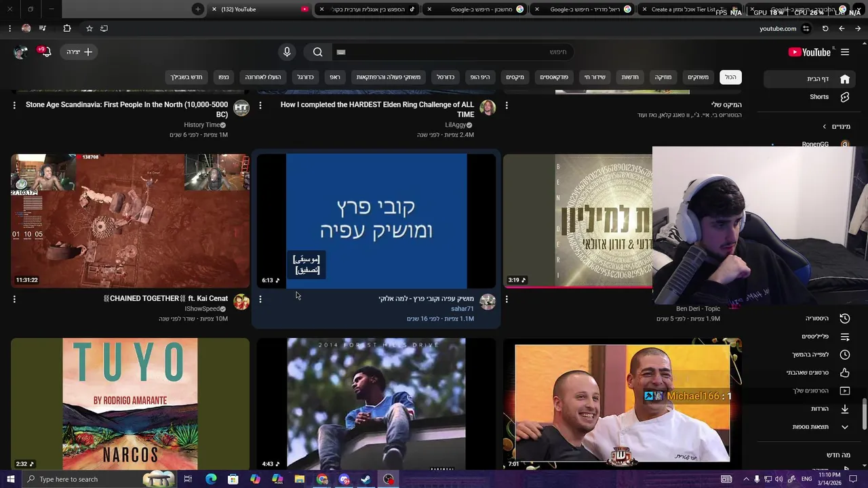Viewport: 868px width, 488px height.
Task: Open the YouTube hamburger guide menu
Action: point(845,52)
